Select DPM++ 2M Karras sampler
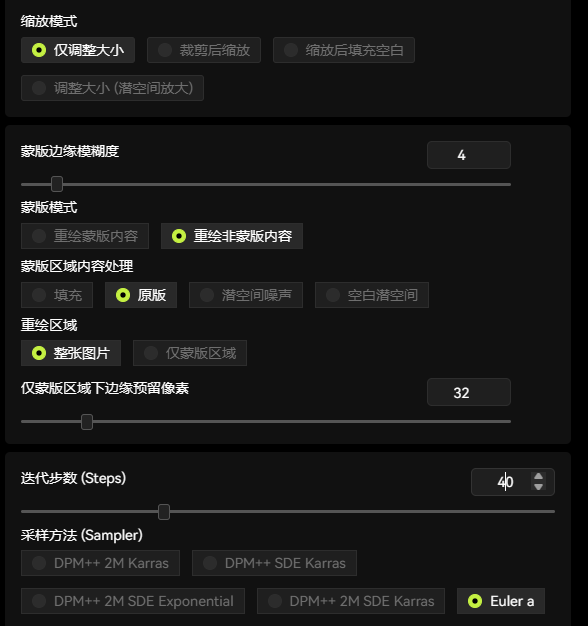 click(x=100, y=563)
